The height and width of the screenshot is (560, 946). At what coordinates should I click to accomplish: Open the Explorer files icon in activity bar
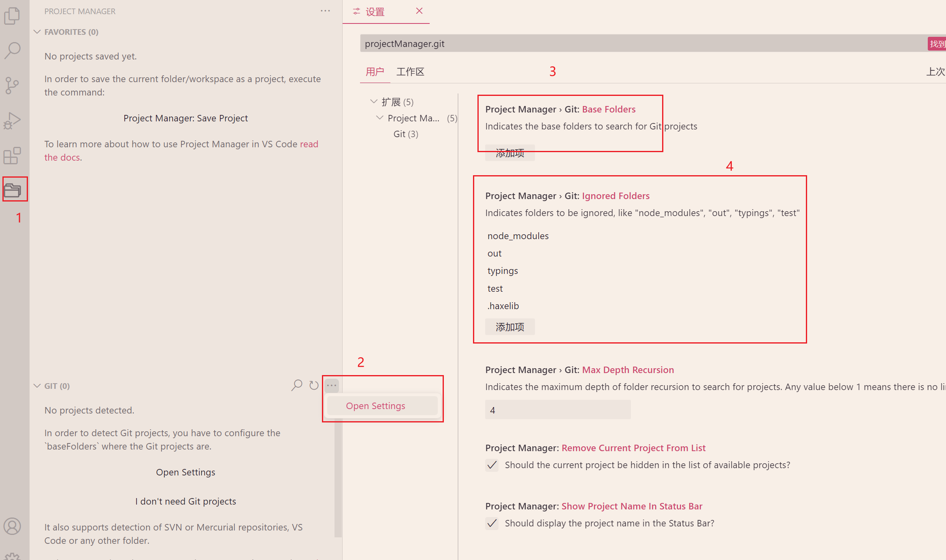[12, 16]
